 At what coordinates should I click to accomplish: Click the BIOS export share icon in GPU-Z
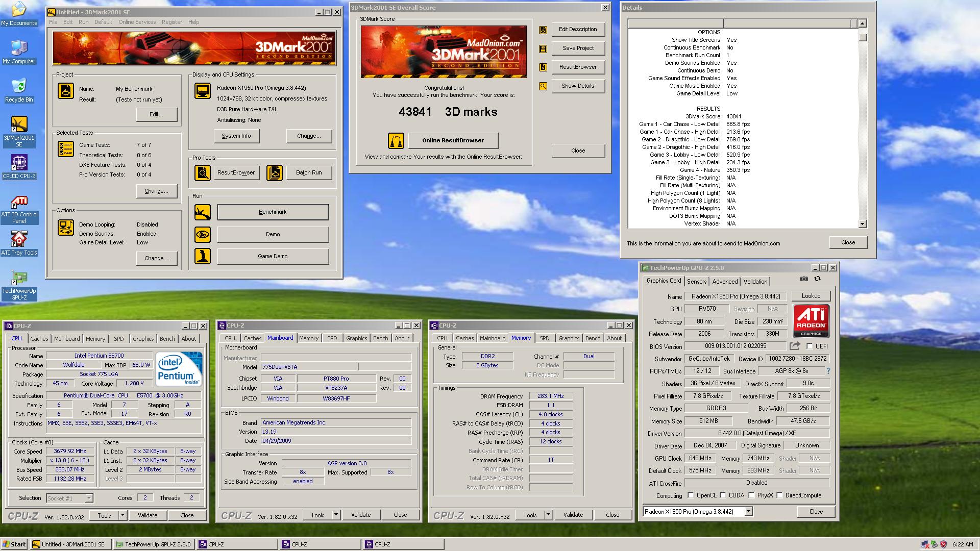795,346
